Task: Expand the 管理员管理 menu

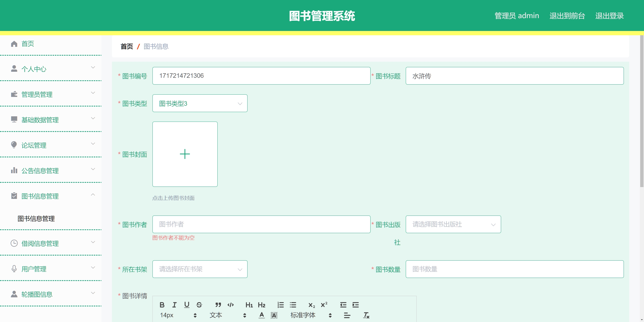Action: (x=93, y=93)
